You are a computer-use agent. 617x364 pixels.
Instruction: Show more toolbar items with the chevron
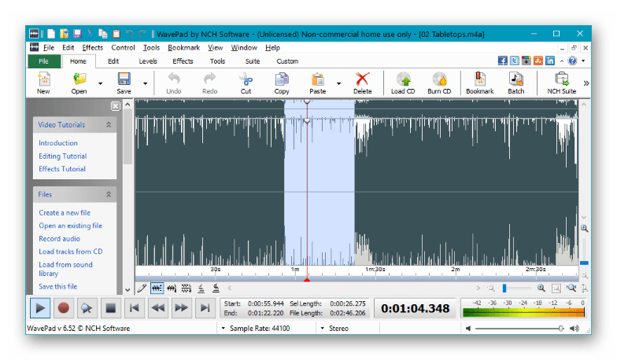click(586, 83)
